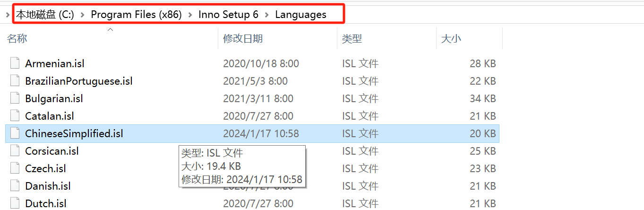Select the Catalan.isl file icon
This screenshot has height=210, width=644.
(15, 116)
